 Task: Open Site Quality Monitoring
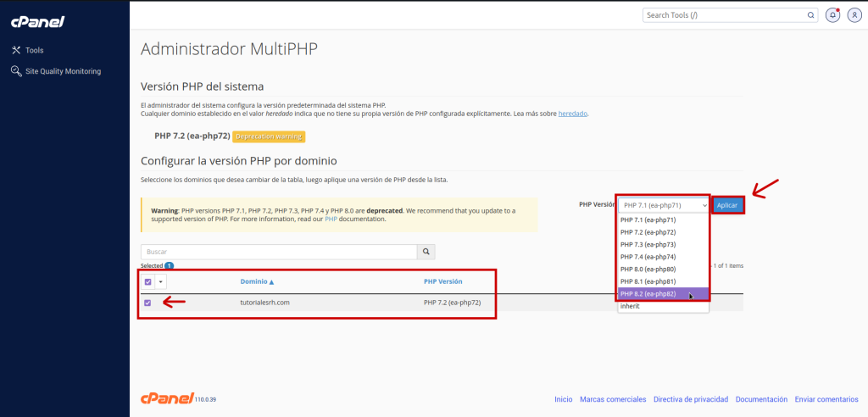[x=63, y=71]
